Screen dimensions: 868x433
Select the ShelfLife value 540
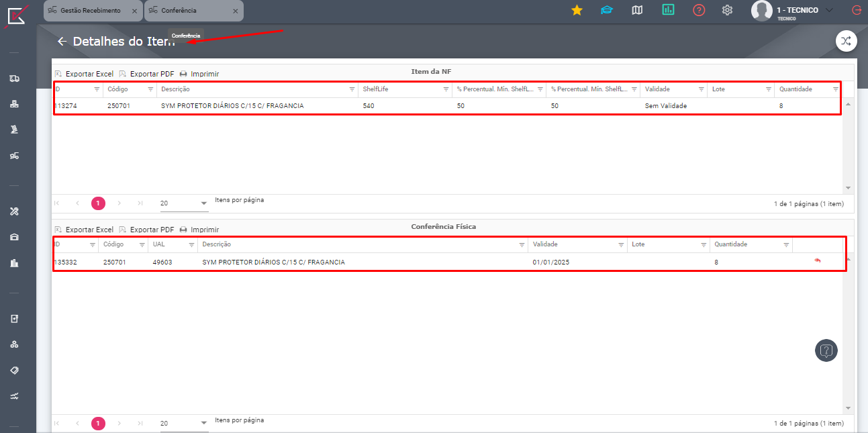tap(369, 106)
